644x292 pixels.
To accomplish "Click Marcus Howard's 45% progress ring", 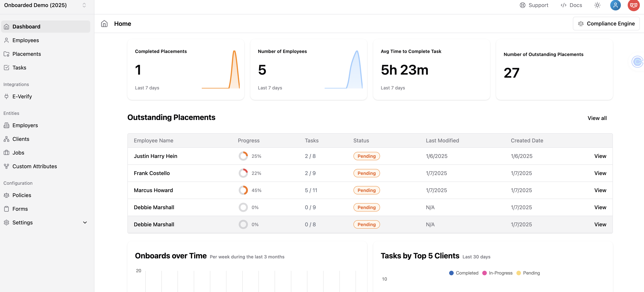I will [x=243, y=190].
